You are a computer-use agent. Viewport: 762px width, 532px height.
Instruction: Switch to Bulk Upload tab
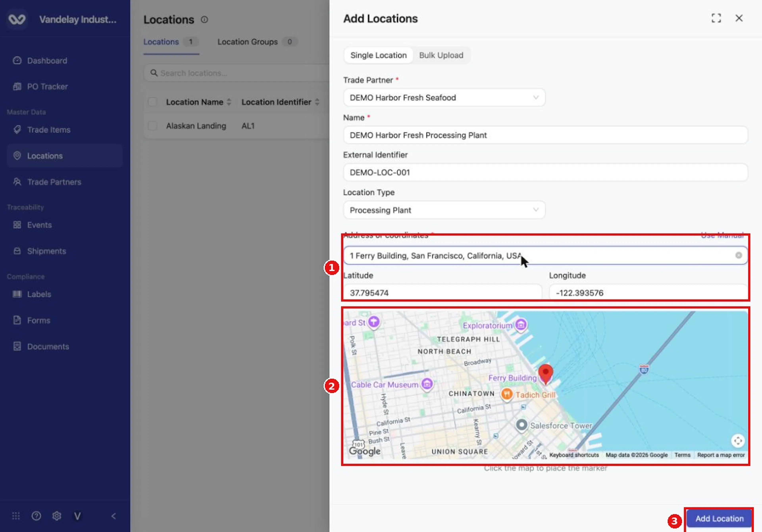pos(441,55)
